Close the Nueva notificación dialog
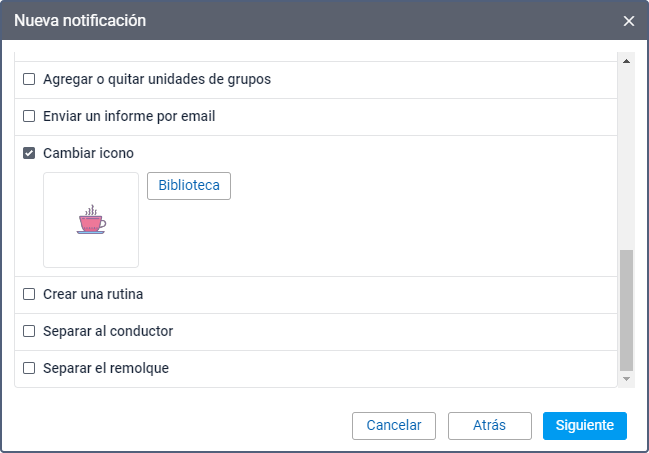 tap(628, 21)
